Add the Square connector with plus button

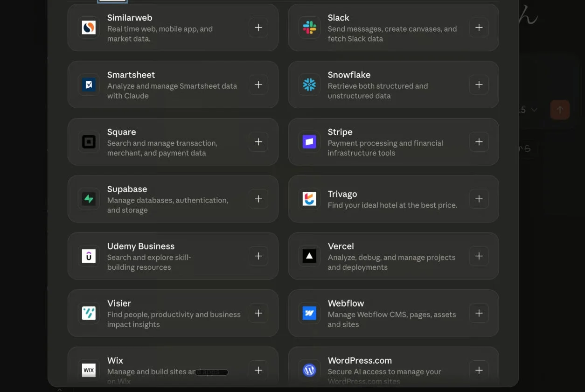(x=258, y=142)
